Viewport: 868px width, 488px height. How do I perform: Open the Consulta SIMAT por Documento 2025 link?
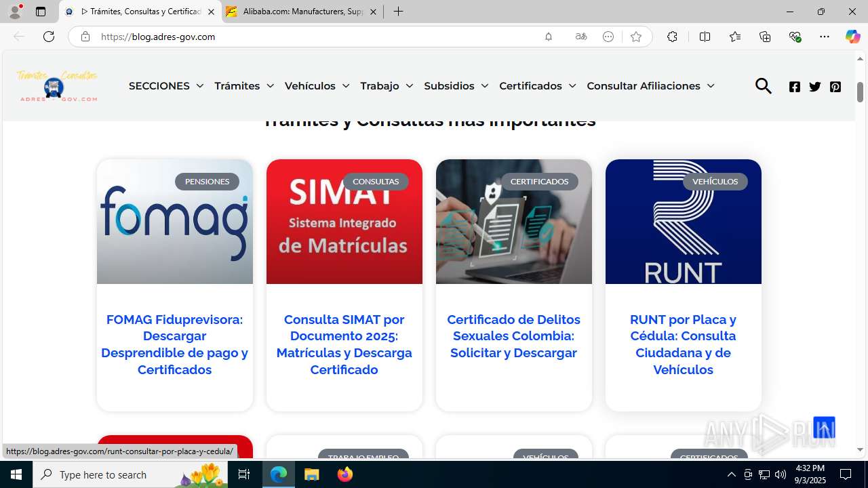344,344
